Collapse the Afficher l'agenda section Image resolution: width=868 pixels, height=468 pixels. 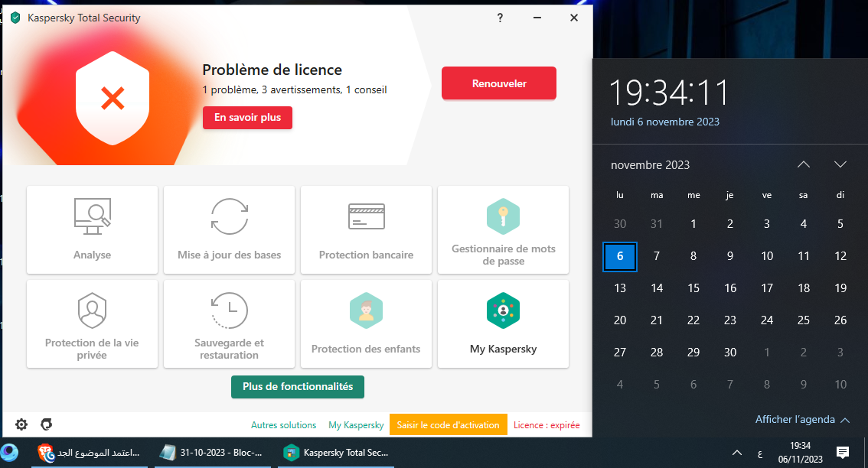(803, 419)
